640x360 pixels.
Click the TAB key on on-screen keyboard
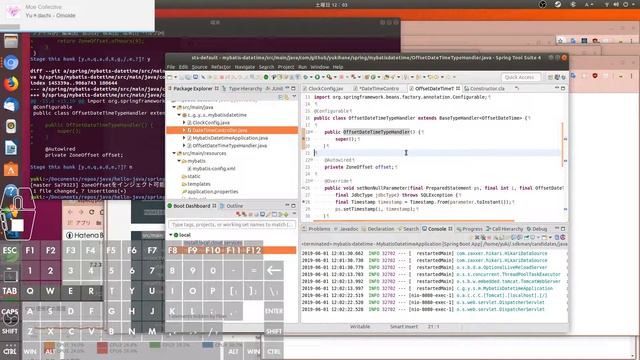click(10, 291)
